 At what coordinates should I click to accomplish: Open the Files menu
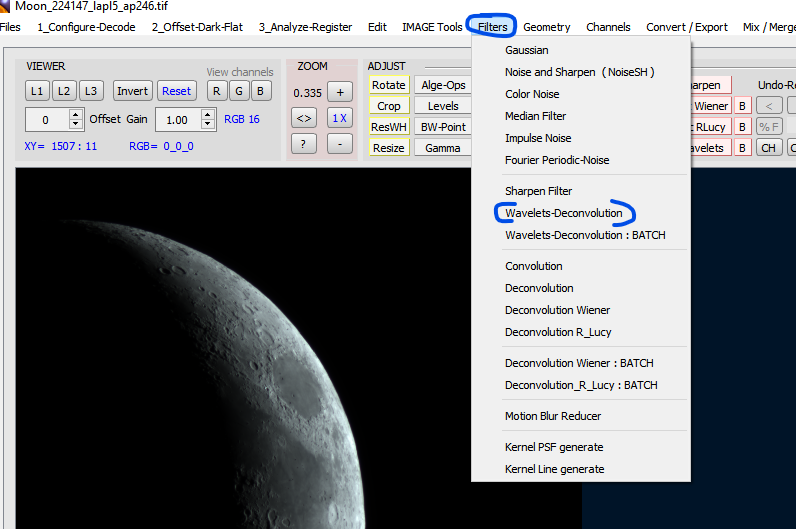pyautogui.click(x=10, y=27)
